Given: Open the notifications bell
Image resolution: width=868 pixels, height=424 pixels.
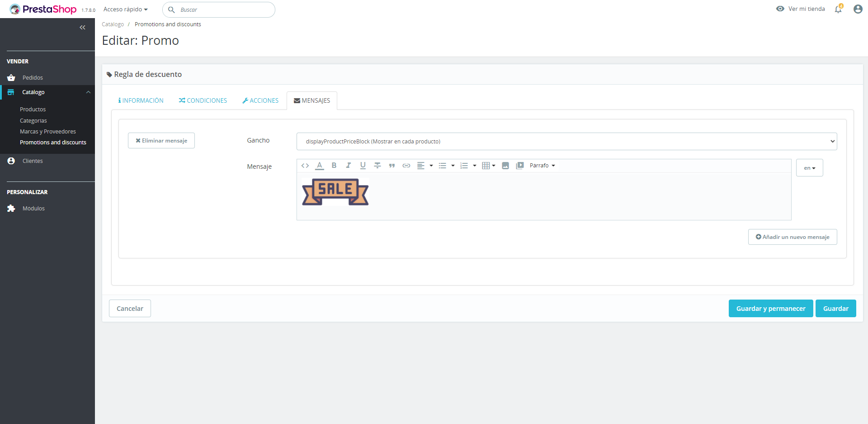Looking at the screenshot, I should 839,9.
